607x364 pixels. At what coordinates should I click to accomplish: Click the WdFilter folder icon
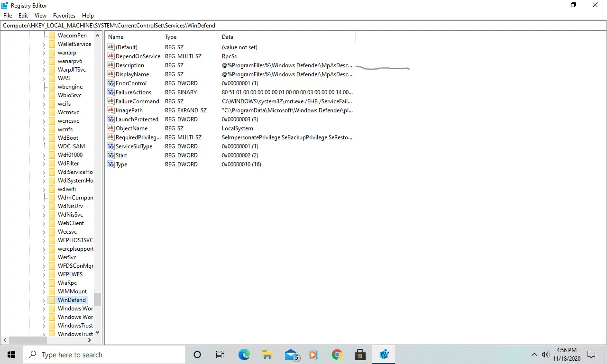click(52, 164)
